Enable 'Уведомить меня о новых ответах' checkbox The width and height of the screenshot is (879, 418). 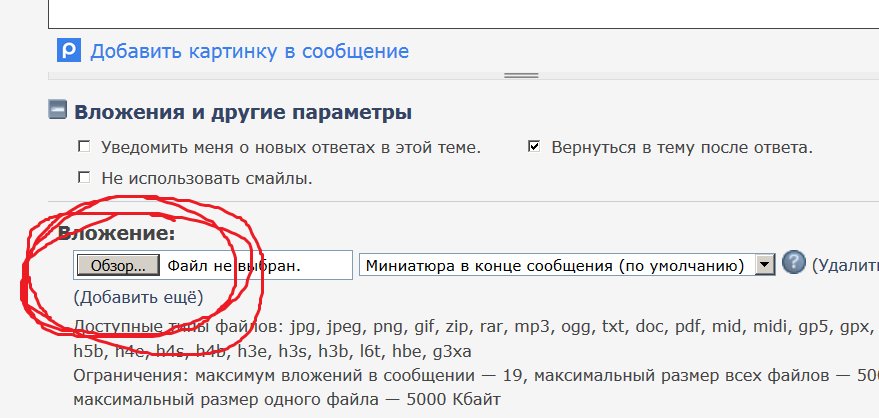pyautogui.click(x=84, y=147)
